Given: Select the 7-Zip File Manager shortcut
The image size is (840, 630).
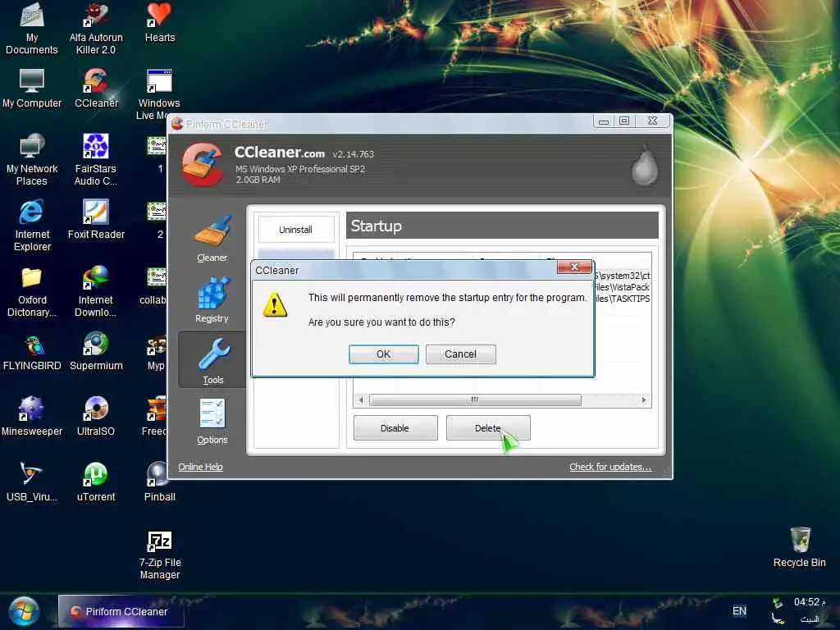Looking at the screenshot, I should [160, 555].
